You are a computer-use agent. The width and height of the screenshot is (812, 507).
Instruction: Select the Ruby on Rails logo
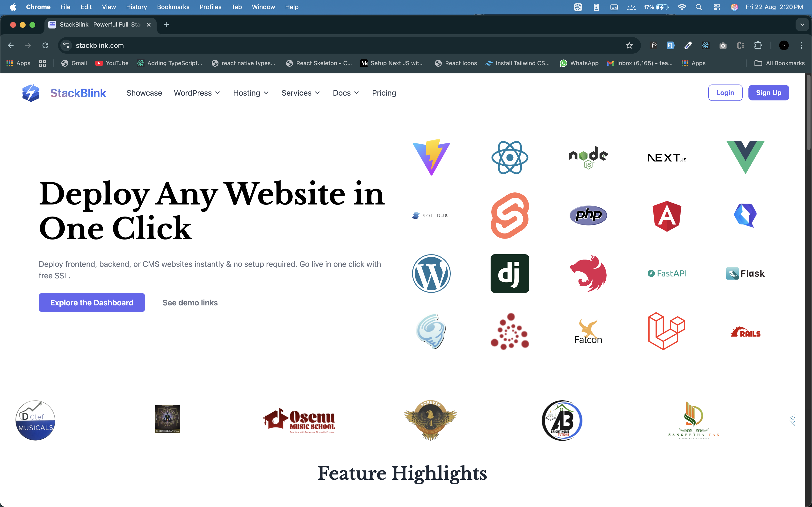[x=746, y=332]
